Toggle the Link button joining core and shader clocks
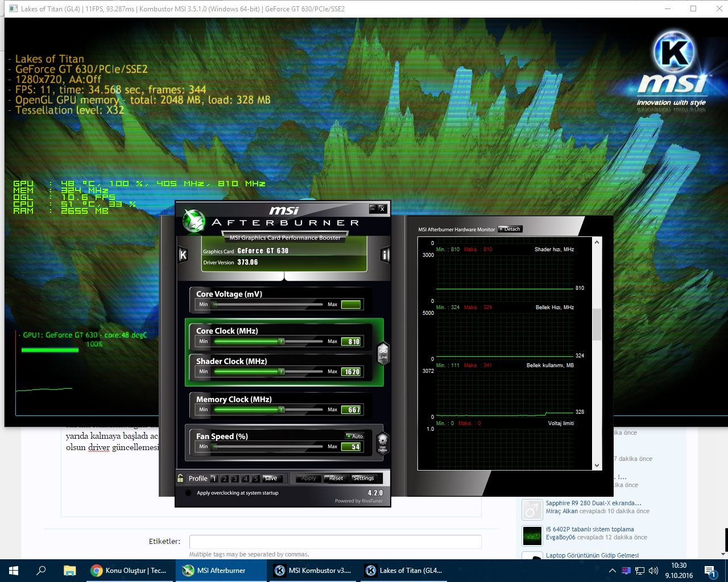 click(x=383, y=353)
